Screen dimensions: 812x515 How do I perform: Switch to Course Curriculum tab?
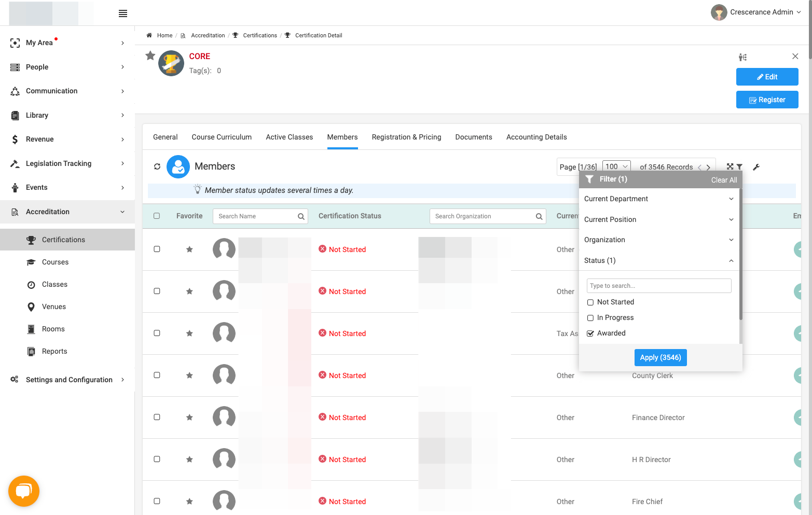[x=222, y=137]
